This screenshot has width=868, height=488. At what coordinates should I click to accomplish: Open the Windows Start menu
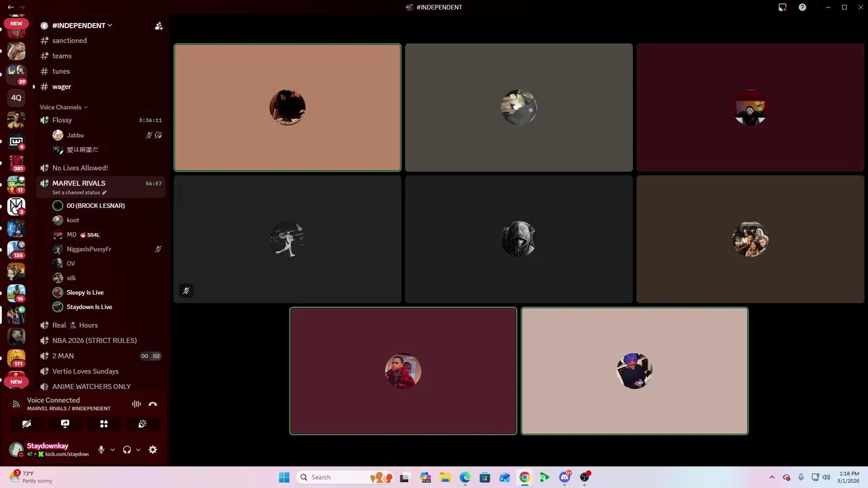284,477
